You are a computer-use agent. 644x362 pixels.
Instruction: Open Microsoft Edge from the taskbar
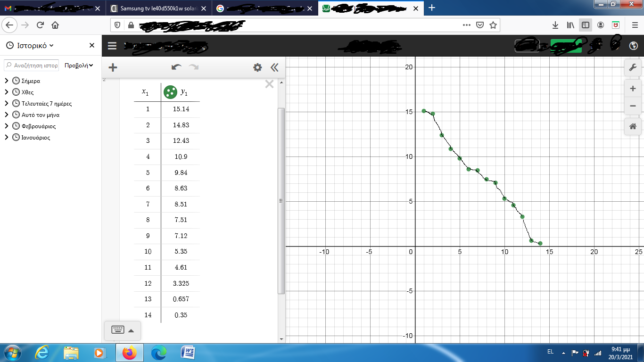pos(159,353)
